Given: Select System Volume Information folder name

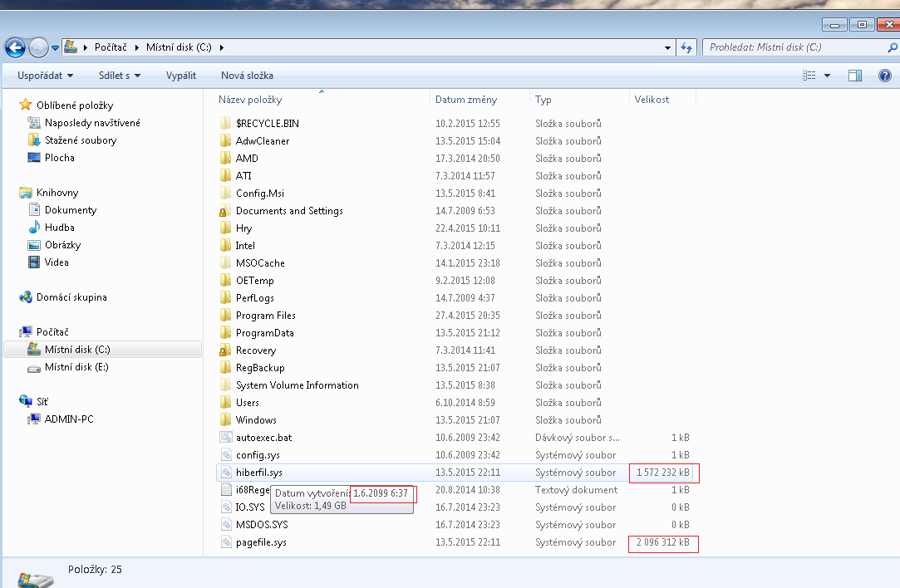Looking at the screenshot, I should click(298, 385).
